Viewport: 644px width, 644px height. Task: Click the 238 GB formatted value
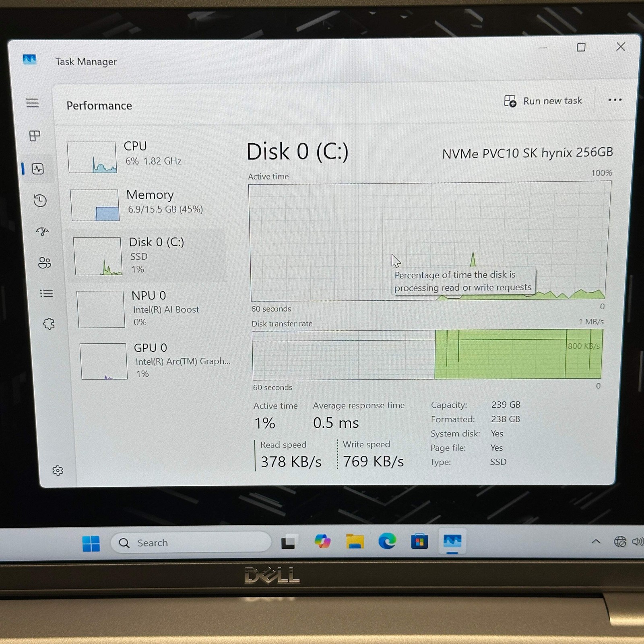pos(506,419)
